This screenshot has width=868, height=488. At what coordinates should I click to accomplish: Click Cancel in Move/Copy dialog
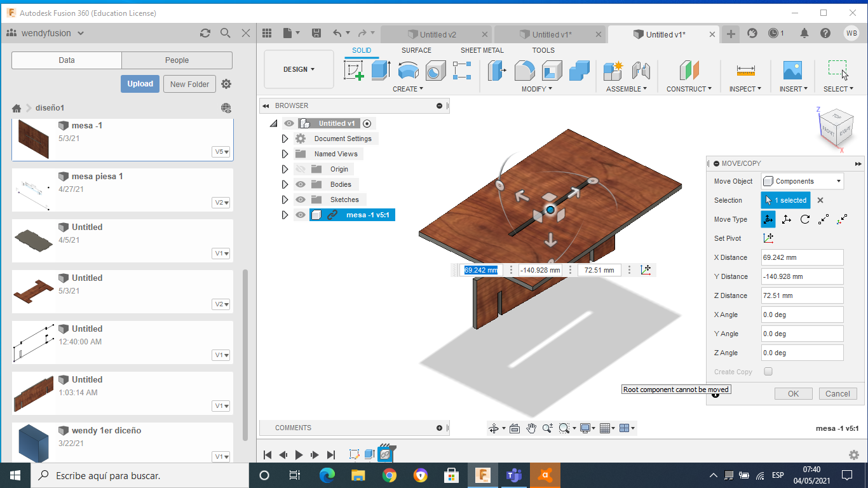tap(837, 393)
